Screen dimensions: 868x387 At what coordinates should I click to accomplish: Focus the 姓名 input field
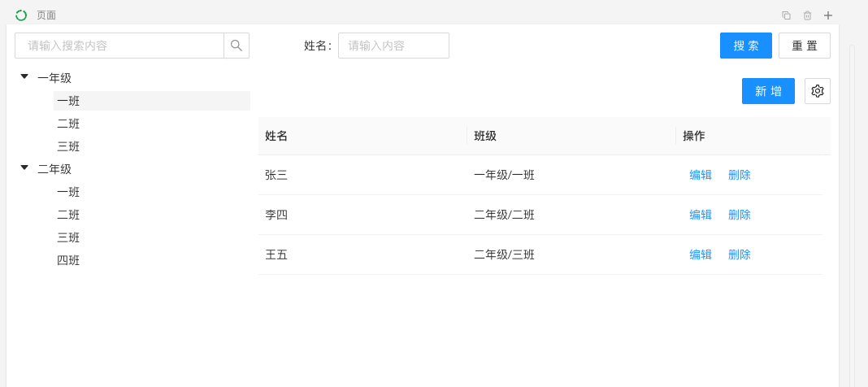[x=393, y=46]
